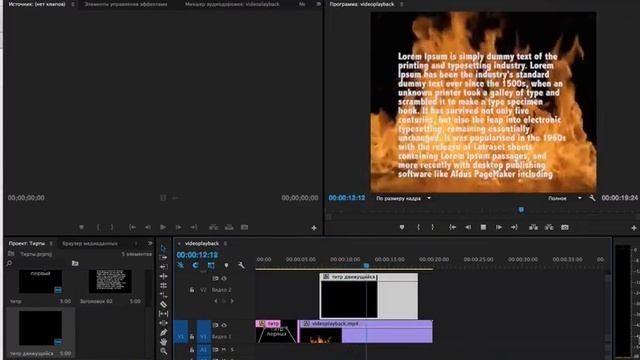Toggle sync lock on Video 2 track
Screen dimensions: 640x360
tap(215, 278)
